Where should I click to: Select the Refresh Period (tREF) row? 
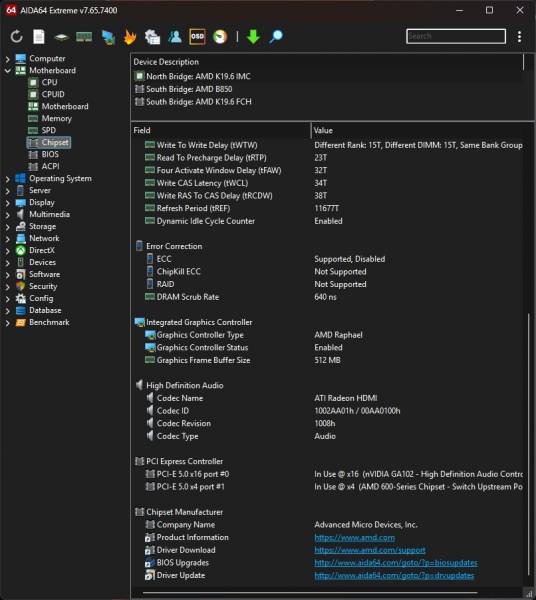click(327, 209)
